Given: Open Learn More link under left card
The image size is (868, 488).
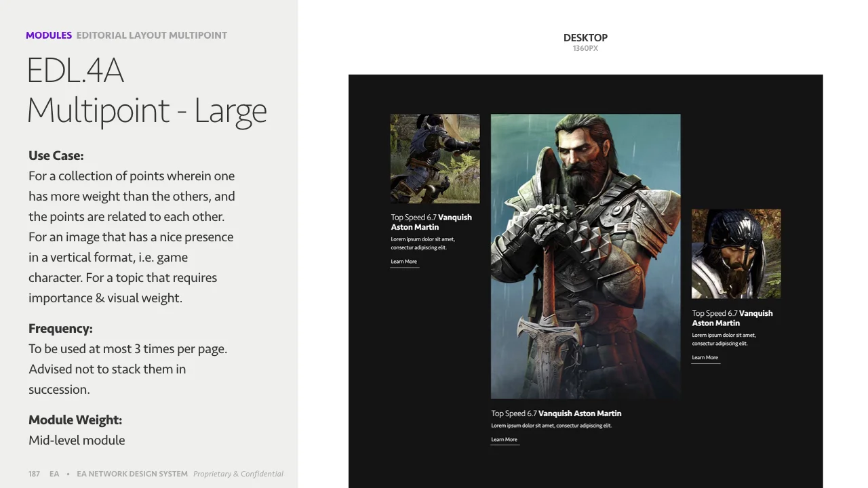Looking at the screenshot, I should pyautogui.click(x=404, y=262).
